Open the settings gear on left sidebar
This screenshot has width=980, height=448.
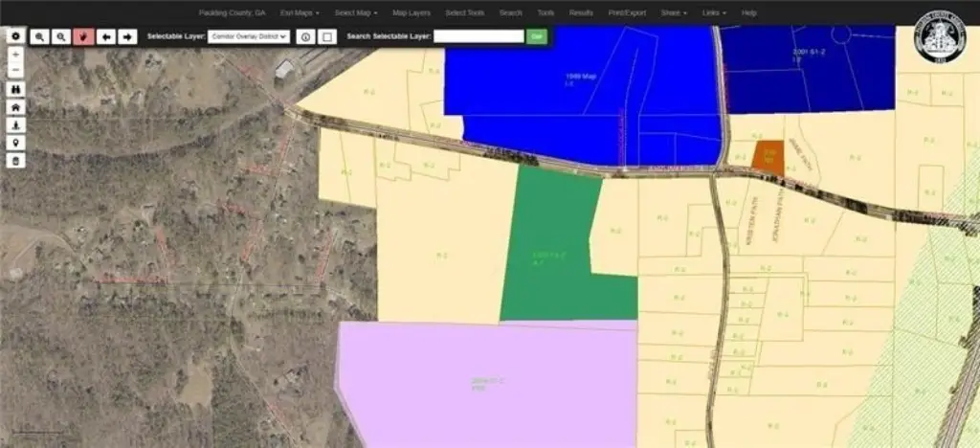click(15, 34)
